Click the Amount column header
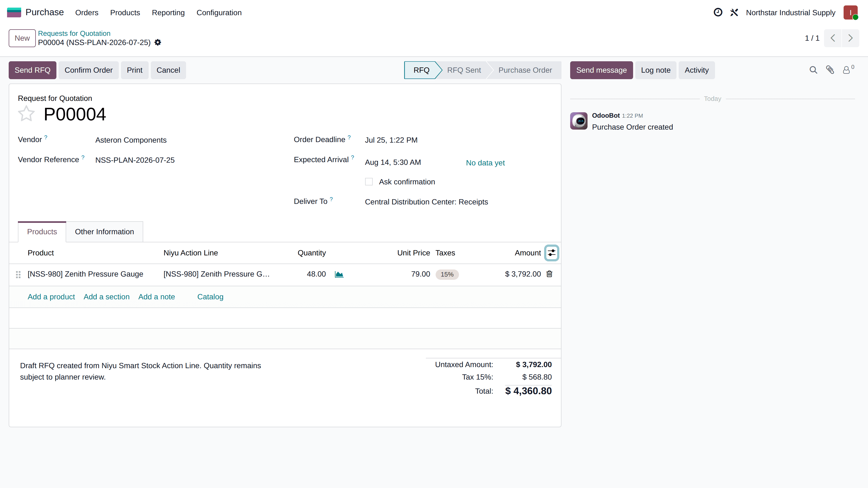 (x=528, y=253)
